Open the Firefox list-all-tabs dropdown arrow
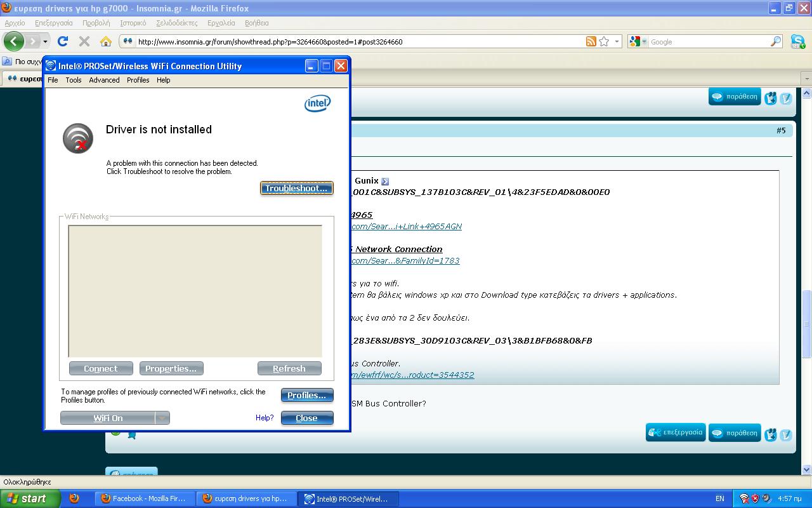 pos(806,79)
